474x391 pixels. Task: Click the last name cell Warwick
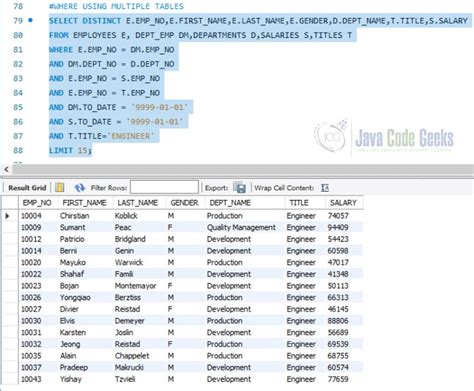(x=129, y=262)
